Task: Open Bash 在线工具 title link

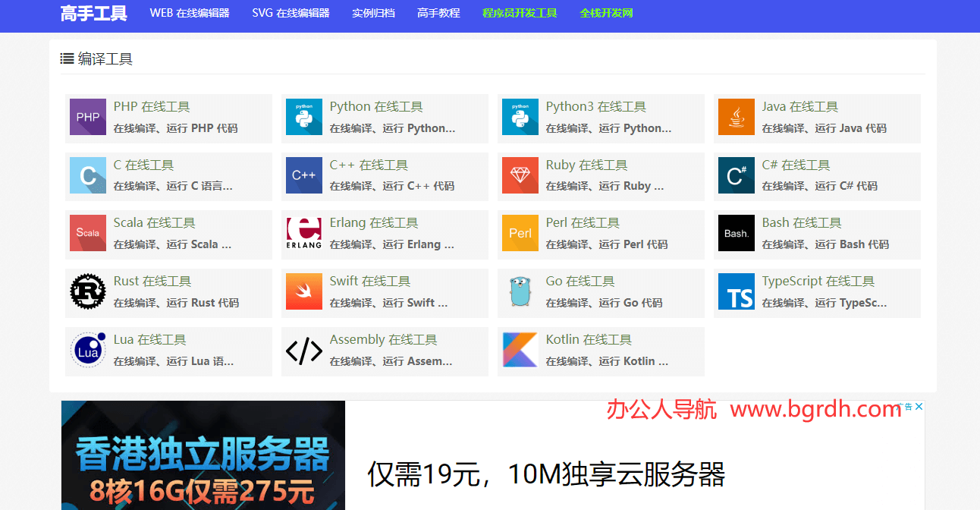Action: pyautogui.click(x=802, y=223)
